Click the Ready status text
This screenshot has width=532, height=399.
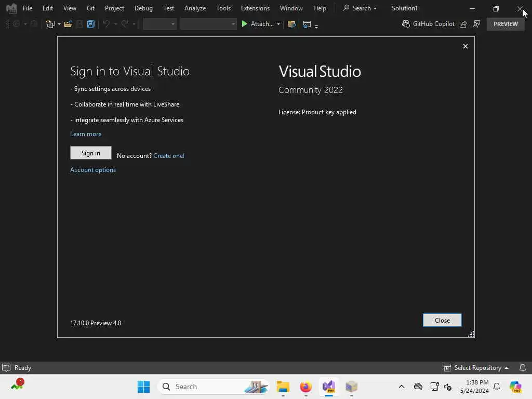(x=23, y=368)
